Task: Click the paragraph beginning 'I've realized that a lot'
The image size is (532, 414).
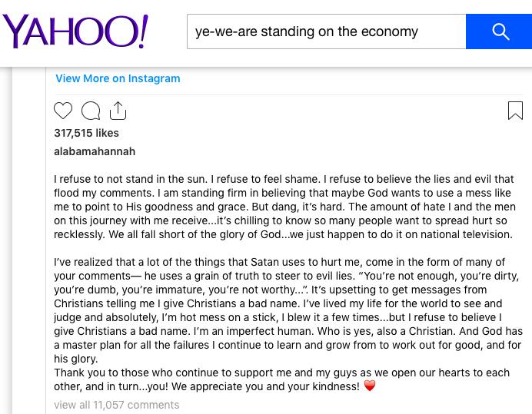Action: coord(288,310)
